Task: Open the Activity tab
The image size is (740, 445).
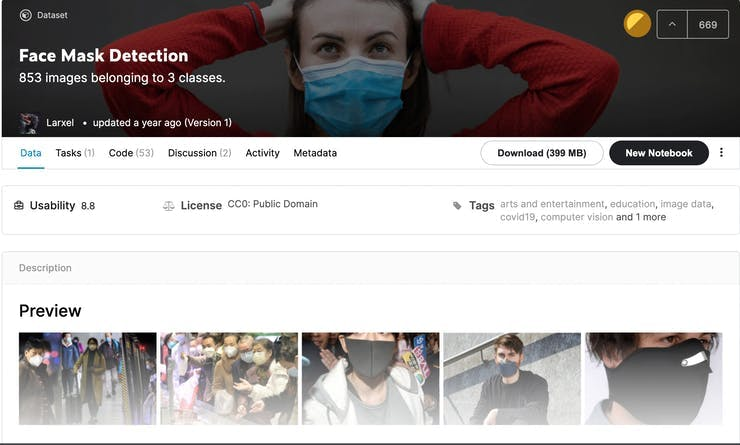Action: pyautogui.click(x=262, y=153)
